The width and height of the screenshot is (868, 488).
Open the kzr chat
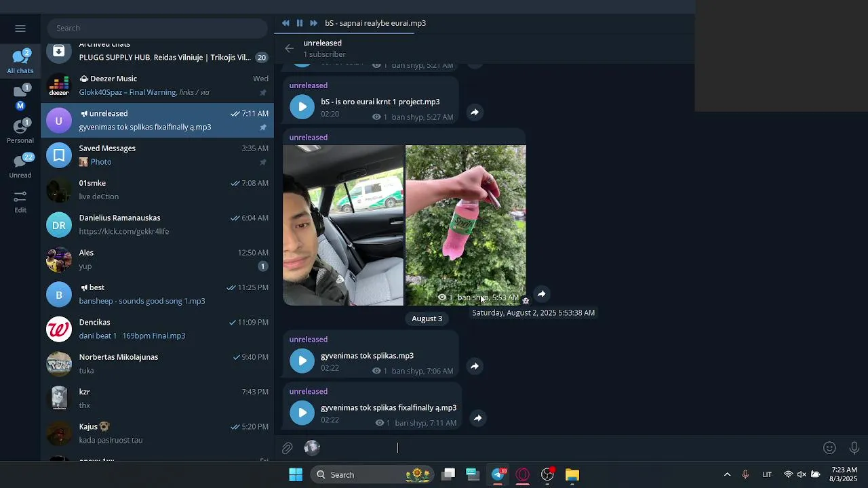pyautogui.click(x=157, y=399)
